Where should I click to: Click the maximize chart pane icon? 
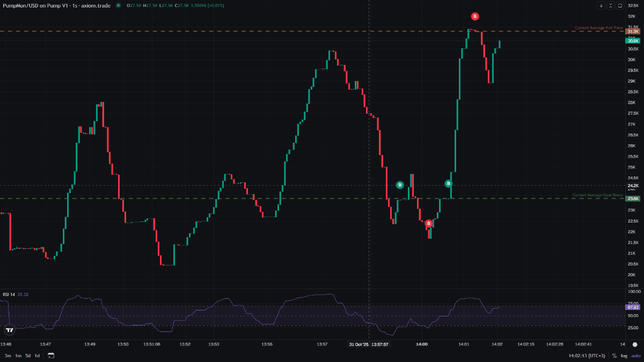620,5
